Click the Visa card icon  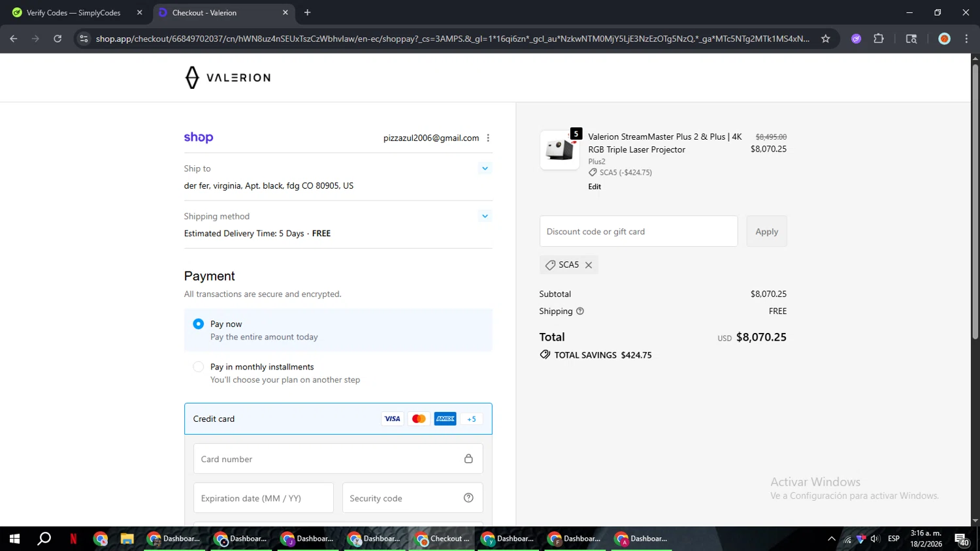point(392,419)
